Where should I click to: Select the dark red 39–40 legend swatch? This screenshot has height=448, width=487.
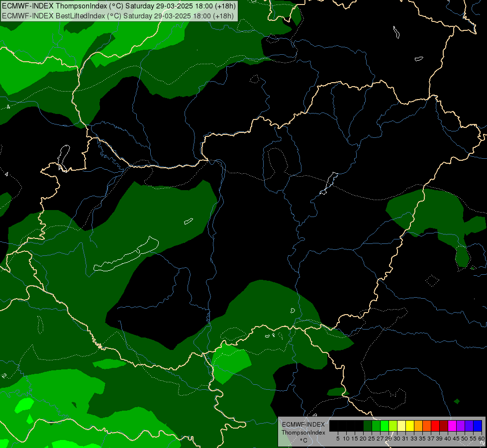444,426
